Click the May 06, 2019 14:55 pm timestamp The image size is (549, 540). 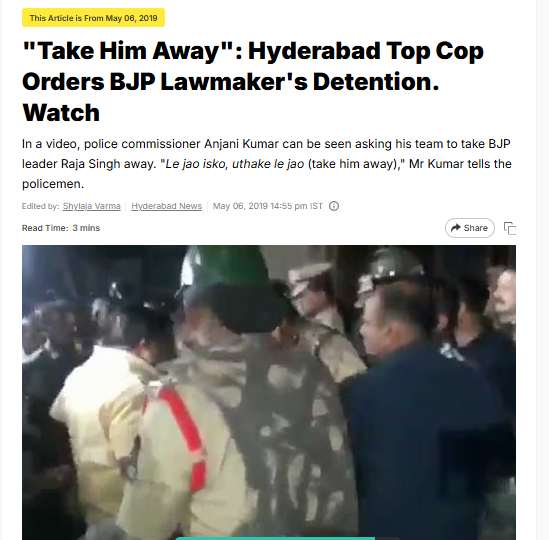coord(268,206)
